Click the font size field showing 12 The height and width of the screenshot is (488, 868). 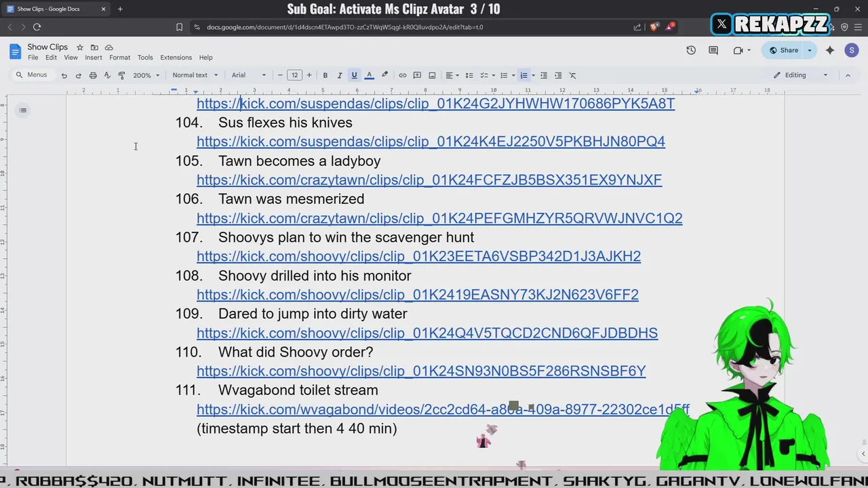tap(294, 75)
